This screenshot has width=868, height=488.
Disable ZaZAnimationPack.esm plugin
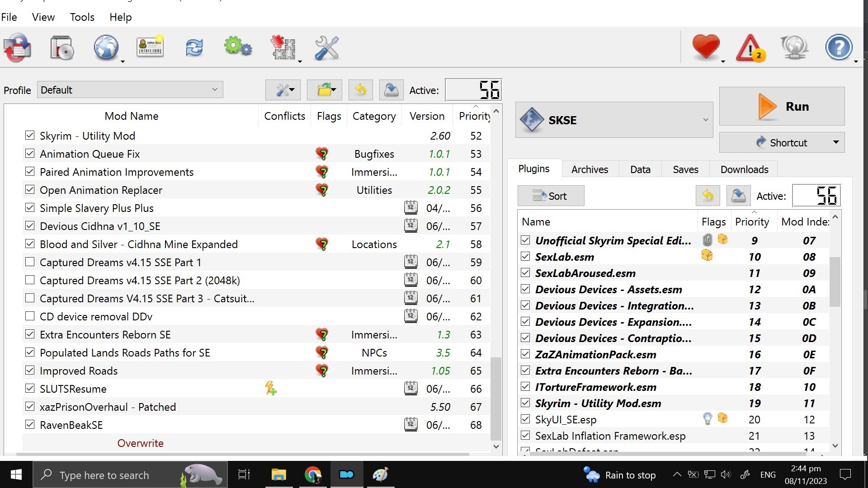tap(525, 354)
